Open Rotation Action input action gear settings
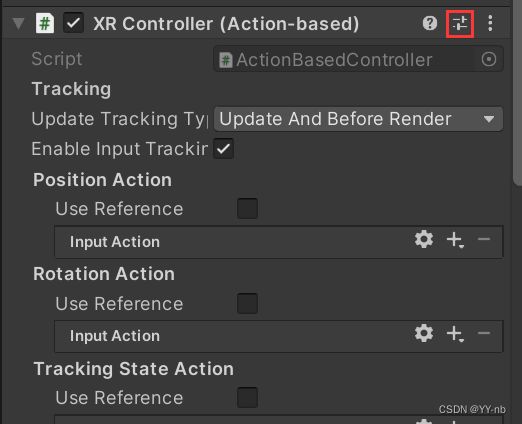The image size is (522, 424). [424, 333]
